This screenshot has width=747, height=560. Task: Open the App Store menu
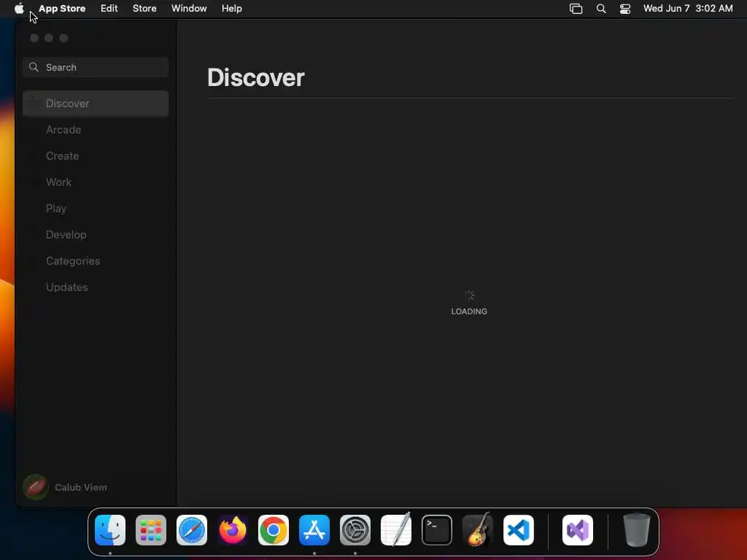(62, 9)
